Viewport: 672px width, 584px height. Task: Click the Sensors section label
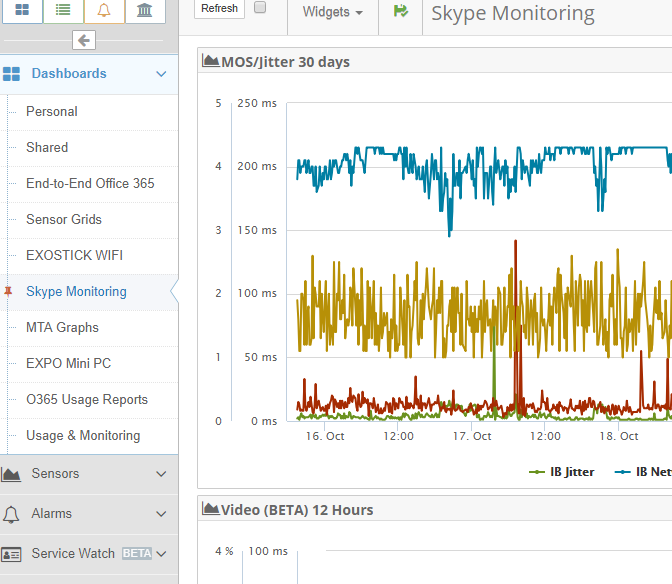pyautogui.click(x=55, y=473)
